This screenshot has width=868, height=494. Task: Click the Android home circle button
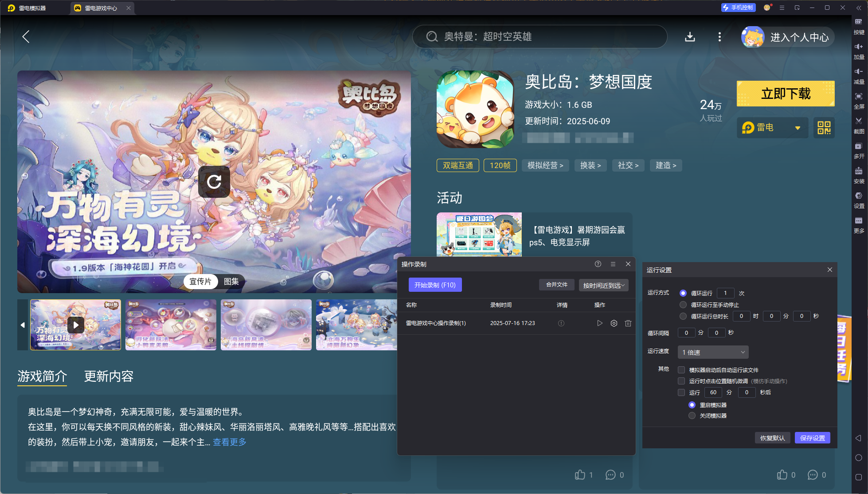(858, 458)
